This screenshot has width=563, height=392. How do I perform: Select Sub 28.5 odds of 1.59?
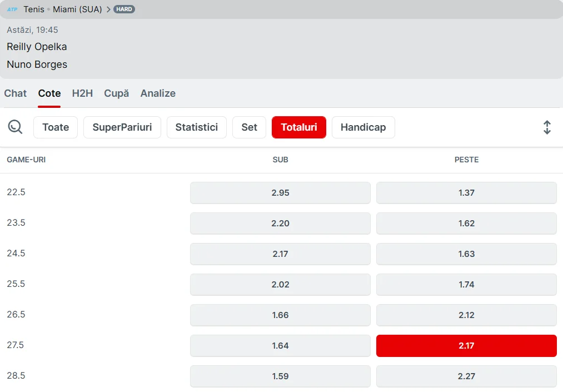click(280, 376)
